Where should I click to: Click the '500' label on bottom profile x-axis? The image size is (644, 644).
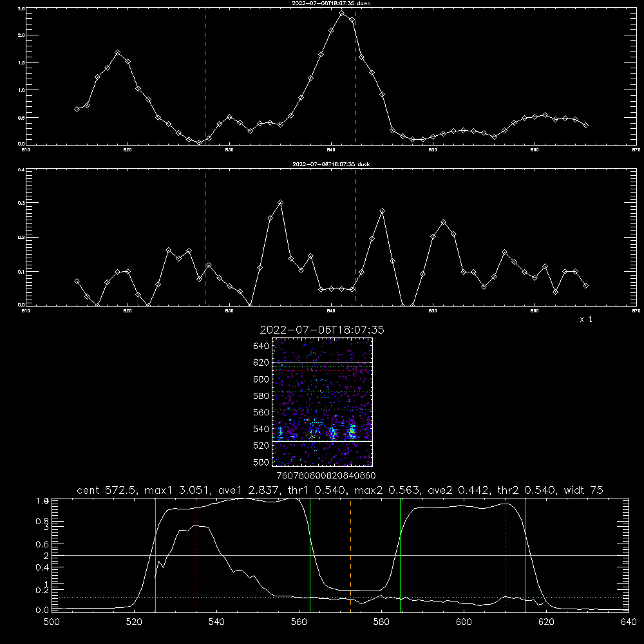tap(52, 622)
